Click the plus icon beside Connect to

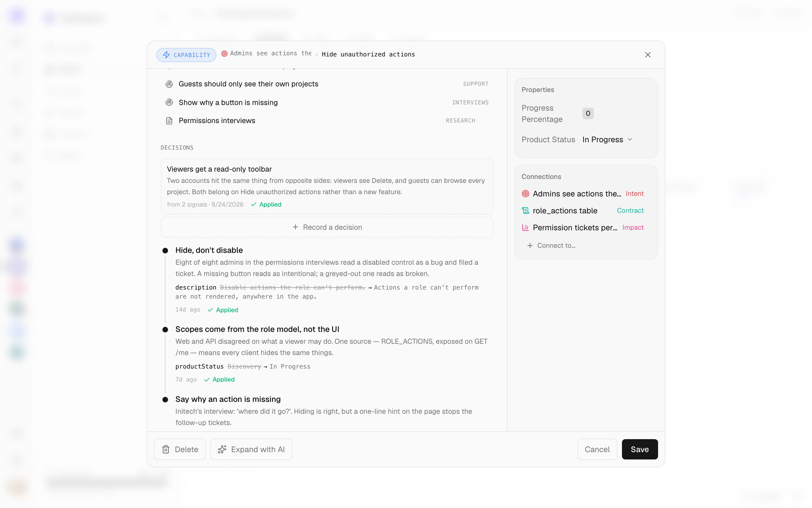[530, 246]
